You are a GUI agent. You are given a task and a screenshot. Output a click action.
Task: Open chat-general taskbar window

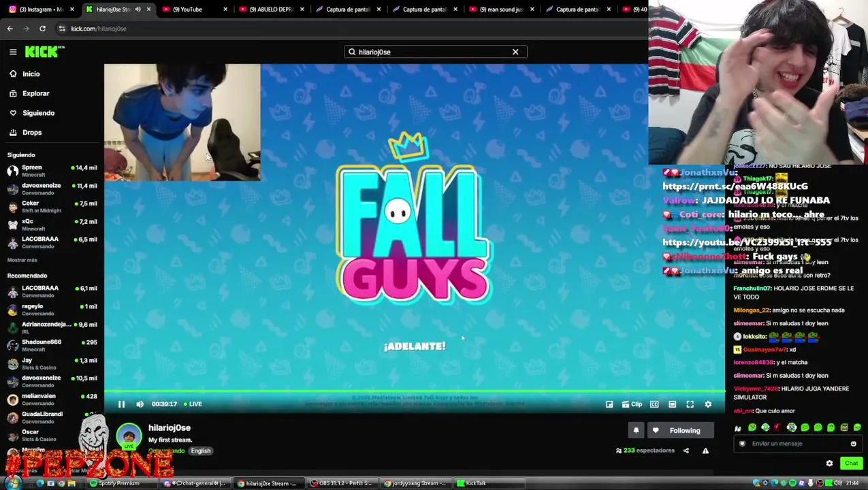(x=195, y=483)
